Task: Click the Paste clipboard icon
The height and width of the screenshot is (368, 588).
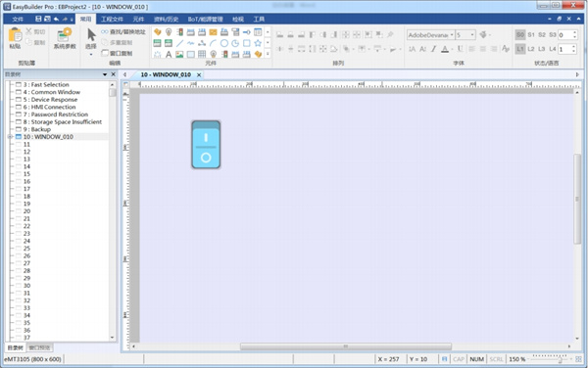Action: (x=15, y=35)
